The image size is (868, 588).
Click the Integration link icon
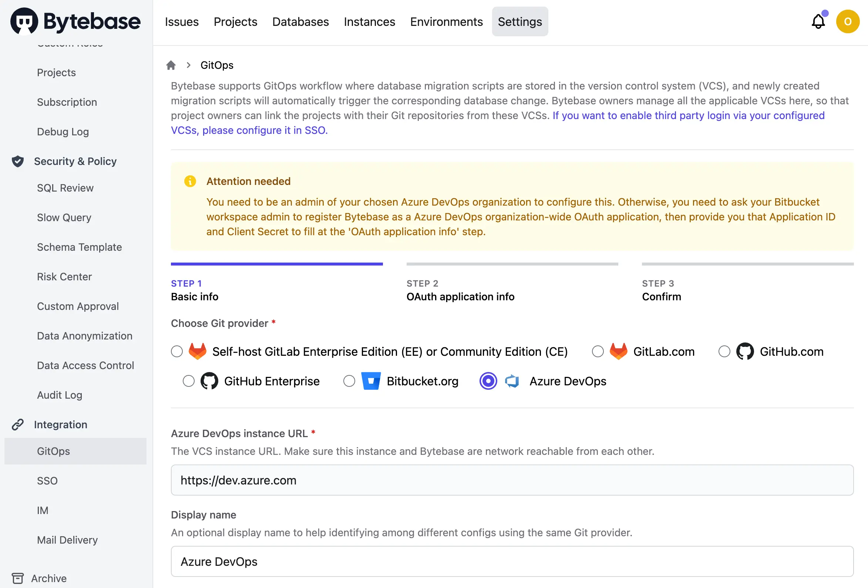[17, 425]
